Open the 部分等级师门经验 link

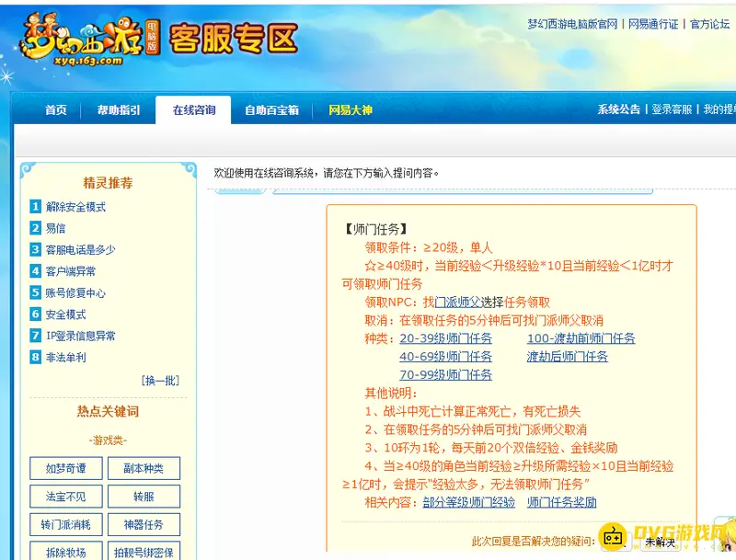click(468, 502)
